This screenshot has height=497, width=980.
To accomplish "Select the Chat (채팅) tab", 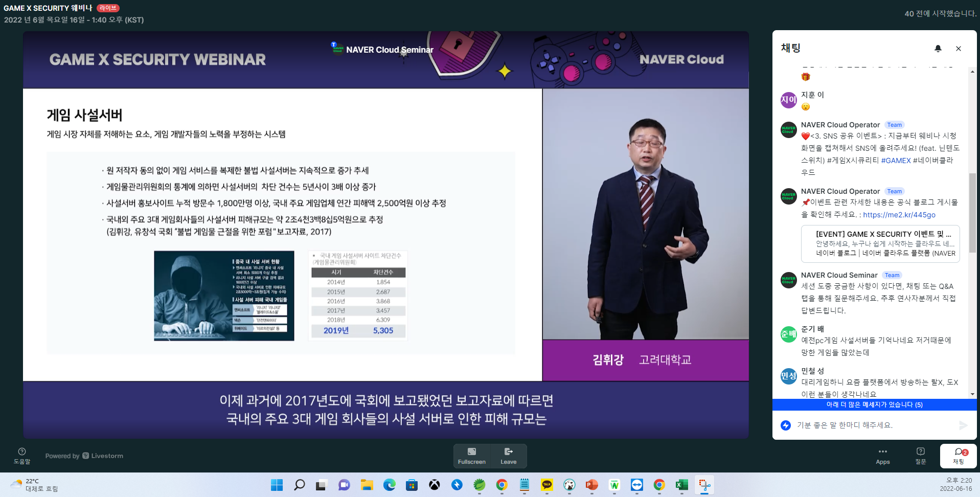I will point(959,456).
